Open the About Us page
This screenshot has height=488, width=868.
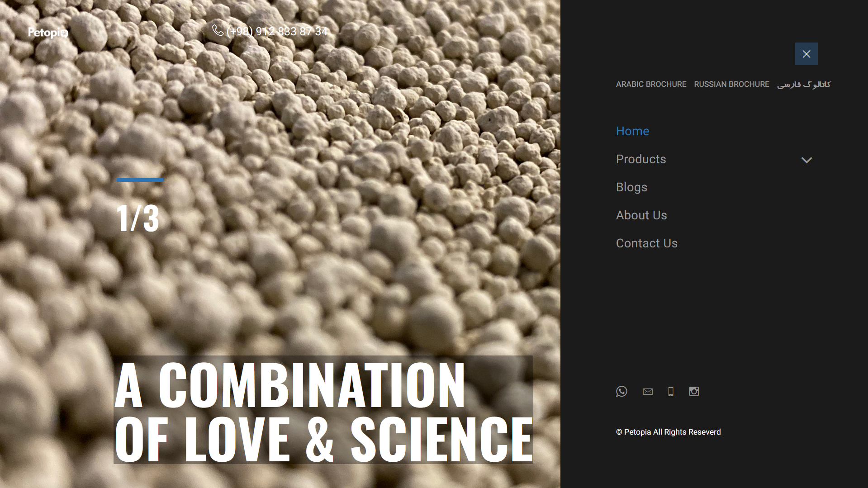coord(641,215)
